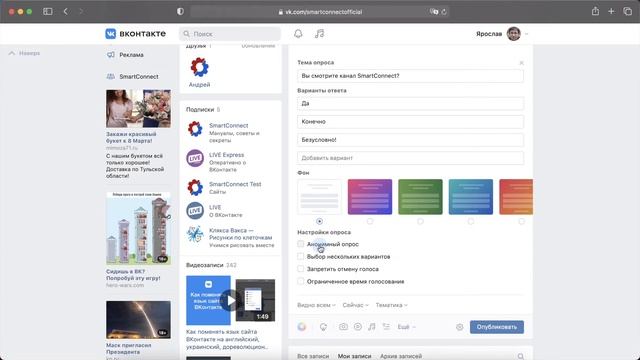Open SmartConnect subscription avatar

(x=195, y=129)
